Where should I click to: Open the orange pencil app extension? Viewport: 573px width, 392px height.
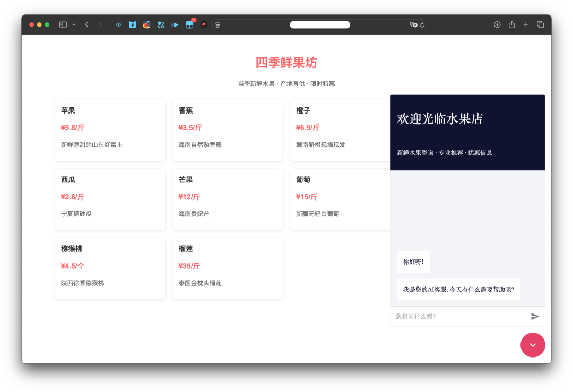[x=146, y=24]
